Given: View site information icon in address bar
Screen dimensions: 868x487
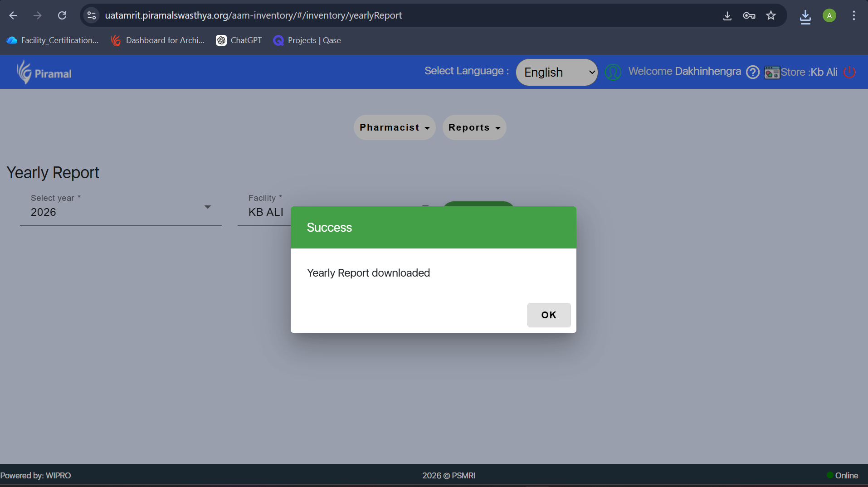Looking at the screenshot, I should click(x=92, y=16).
